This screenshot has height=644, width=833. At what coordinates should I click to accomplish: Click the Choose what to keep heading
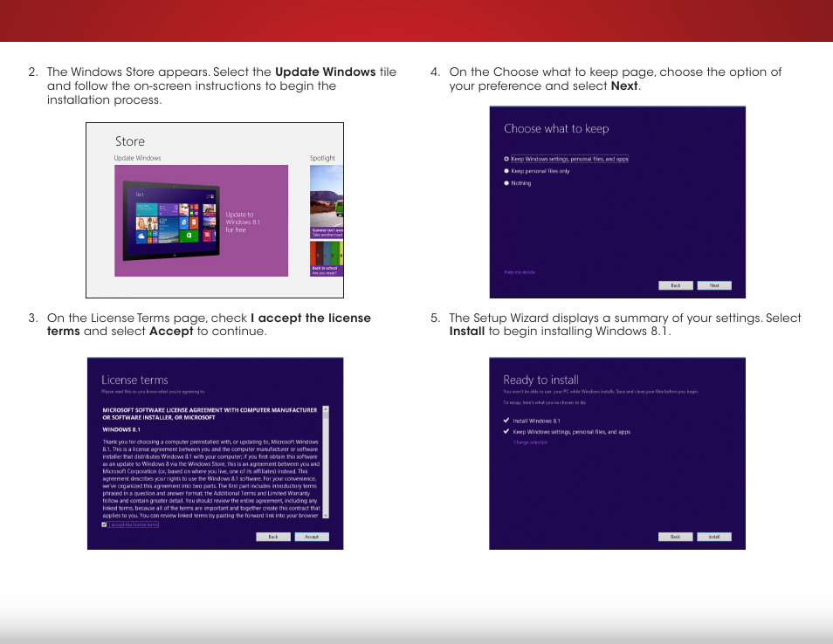(x=556, y=128)
